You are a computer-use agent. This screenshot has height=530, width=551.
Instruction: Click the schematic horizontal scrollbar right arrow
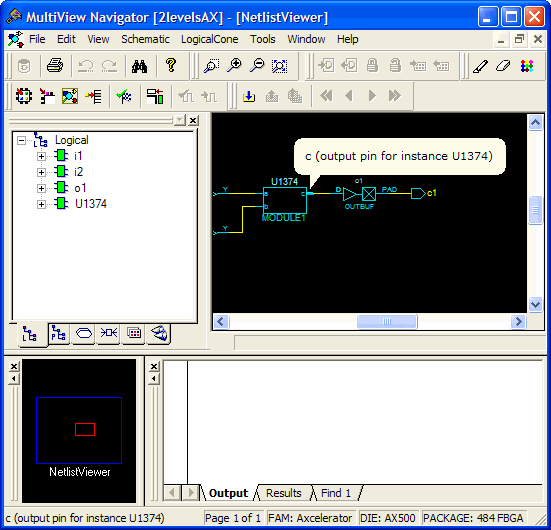pyautogui.click(x=518, y=321)
